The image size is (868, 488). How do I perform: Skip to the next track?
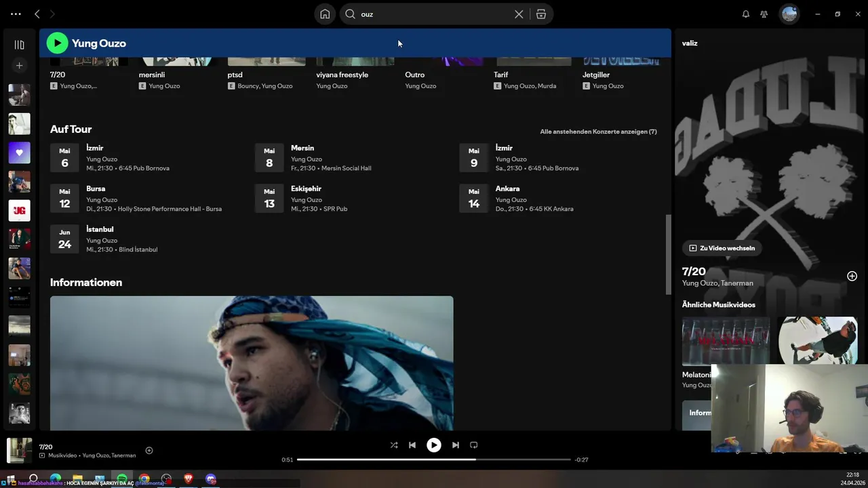coord(456,445)
